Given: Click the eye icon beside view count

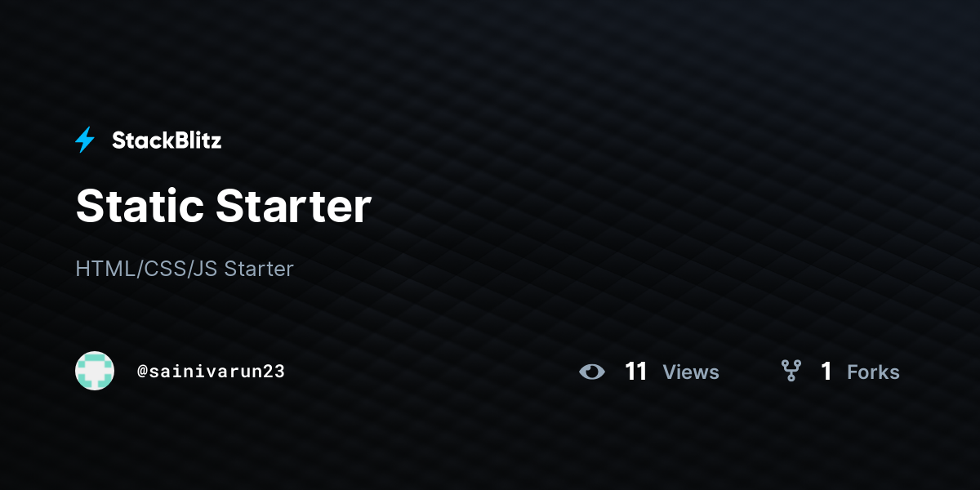Looking at the screenshot, I should [x=592, y=372].
